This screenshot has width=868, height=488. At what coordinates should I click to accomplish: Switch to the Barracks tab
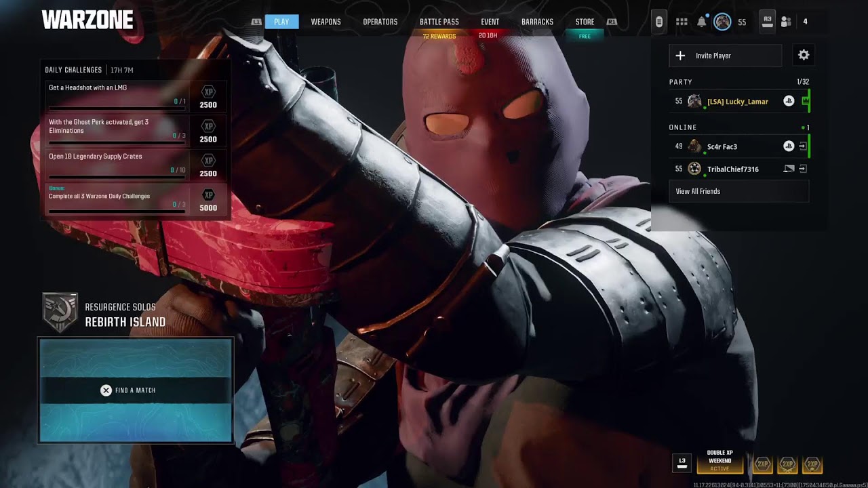(537, 22)
